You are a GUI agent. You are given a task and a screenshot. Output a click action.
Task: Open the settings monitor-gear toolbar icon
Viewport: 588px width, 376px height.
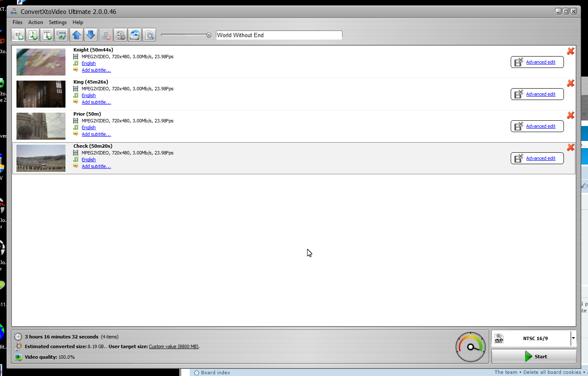[x=120, y=35]
